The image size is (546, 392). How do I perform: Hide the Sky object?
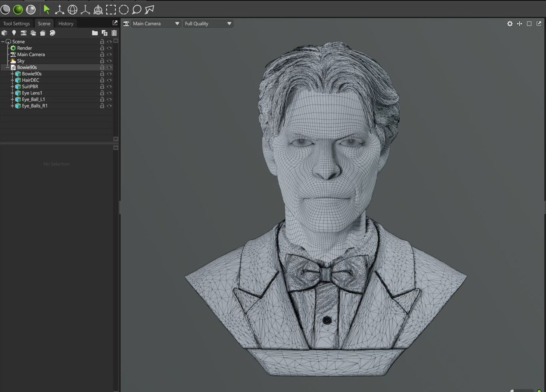click(x=109, y=61)
